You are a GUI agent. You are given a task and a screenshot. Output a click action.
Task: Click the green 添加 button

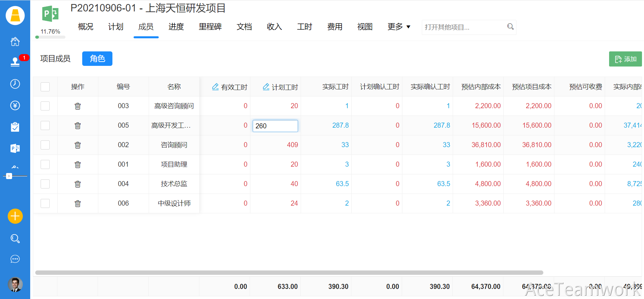pyautogui.click(x=625, y=59)
